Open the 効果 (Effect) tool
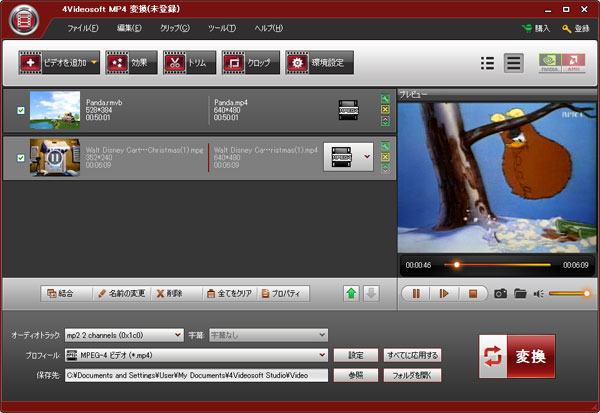 pyautogui.click(x=131, y=63)
